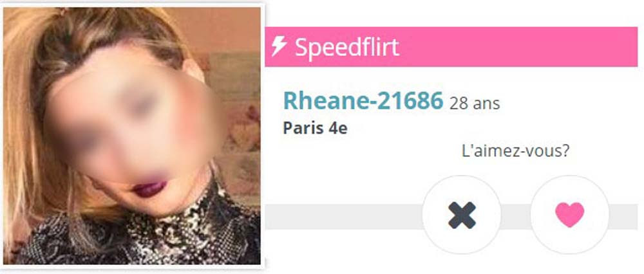Click the lightning bolt Speedflirt icon
This screenshot has height=274, width=644.
click(278, 46)
